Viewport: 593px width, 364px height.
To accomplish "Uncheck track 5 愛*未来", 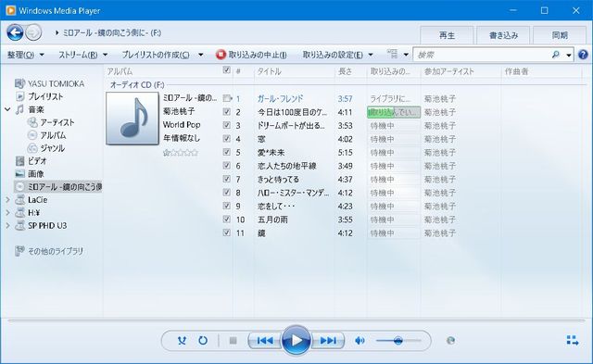I will point(226,152).
